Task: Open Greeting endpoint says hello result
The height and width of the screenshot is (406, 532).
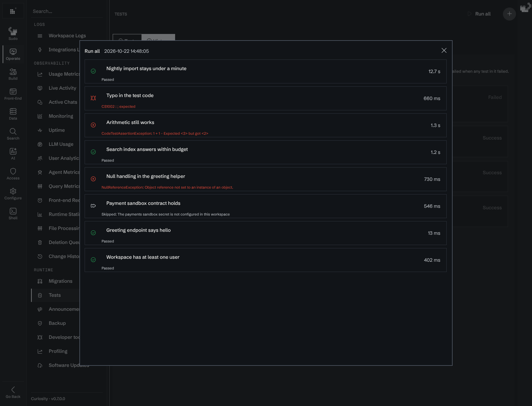Action: click(266, 233)
